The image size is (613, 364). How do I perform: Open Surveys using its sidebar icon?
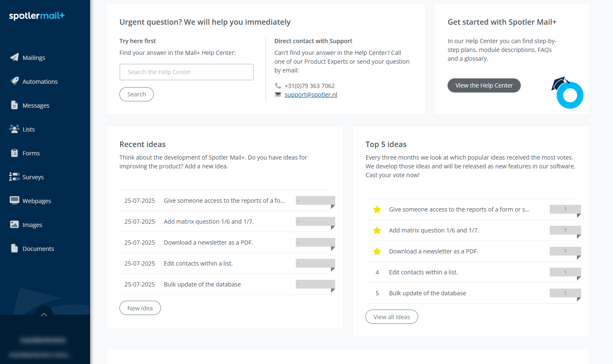click(14, 177)
